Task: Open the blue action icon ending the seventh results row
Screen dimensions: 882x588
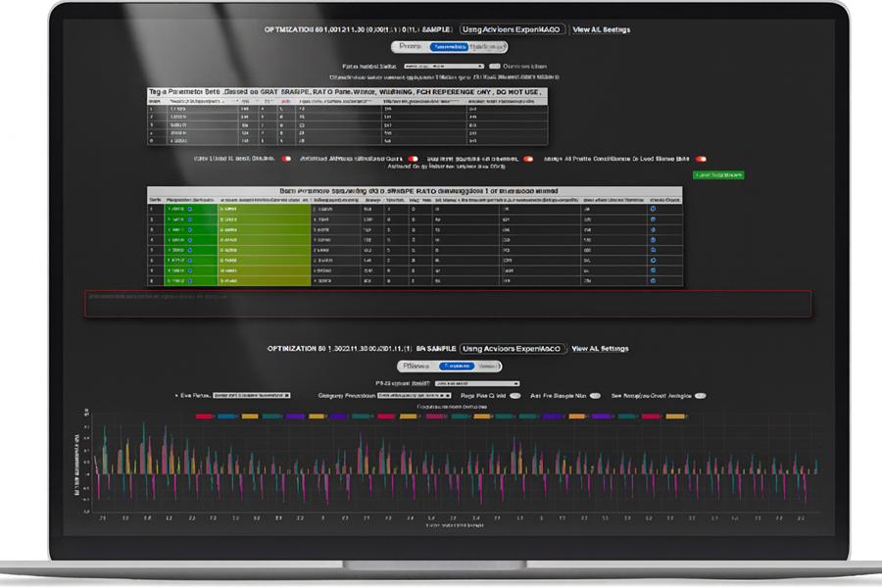Action: coord(653,270)
